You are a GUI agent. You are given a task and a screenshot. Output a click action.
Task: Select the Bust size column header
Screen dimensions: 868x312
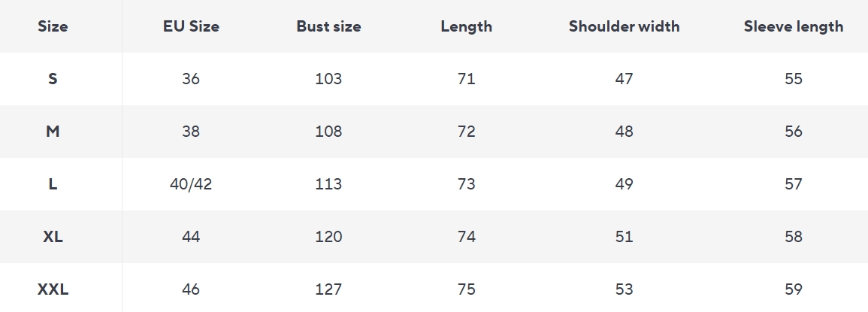point(328,26)
